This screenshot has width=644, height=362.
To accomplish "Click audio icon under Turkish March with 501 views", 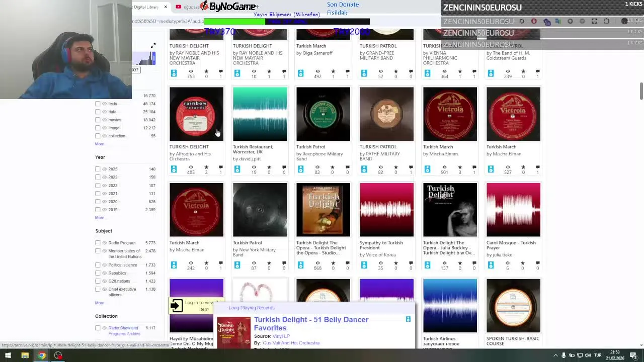I will click(x=427, y=169).
